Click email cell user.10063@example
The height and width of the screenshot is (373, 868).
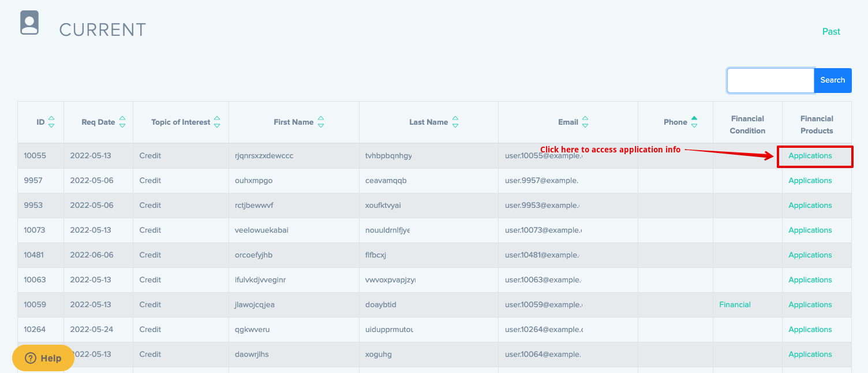pos(543,280)
